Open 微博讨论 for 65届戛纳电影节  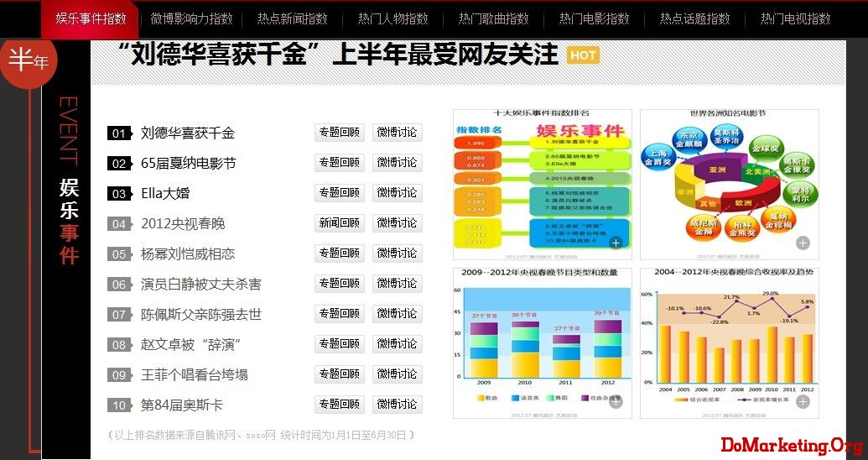coord(397,162)
